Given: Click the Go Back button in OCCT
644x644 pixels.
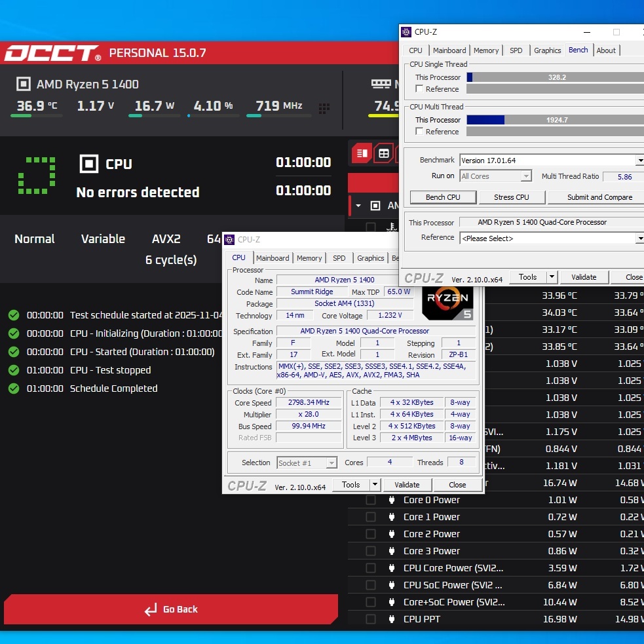Looking at the screenshot, I should tap(171, 609).
